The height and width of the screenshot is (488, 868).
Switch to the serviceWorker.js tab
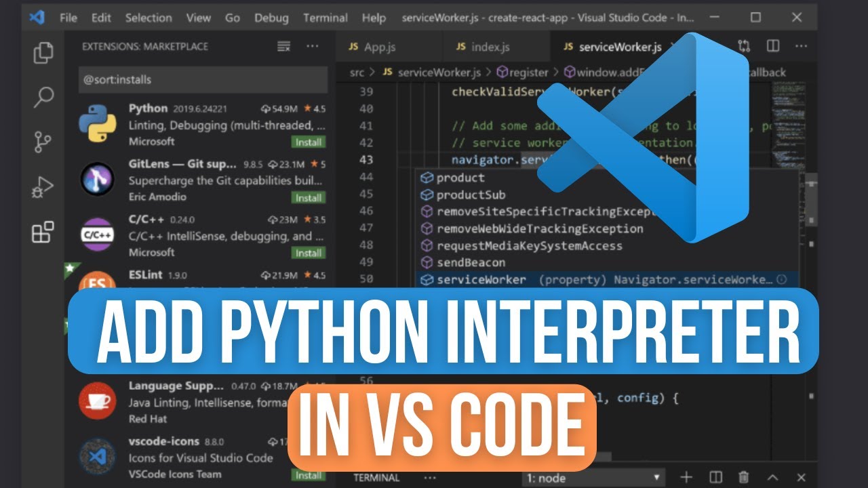click(612, 47)
